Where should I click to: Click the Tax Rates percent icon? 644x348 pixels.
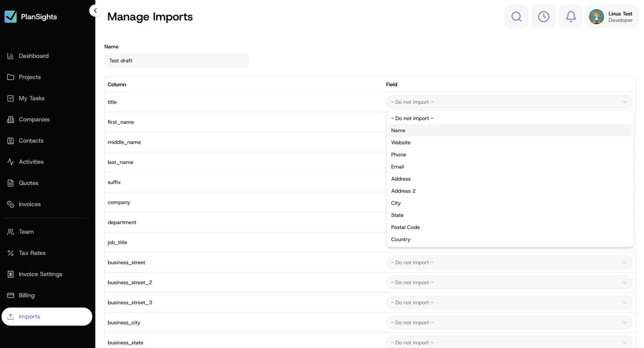pyautogui.click(x=10, y=253)
